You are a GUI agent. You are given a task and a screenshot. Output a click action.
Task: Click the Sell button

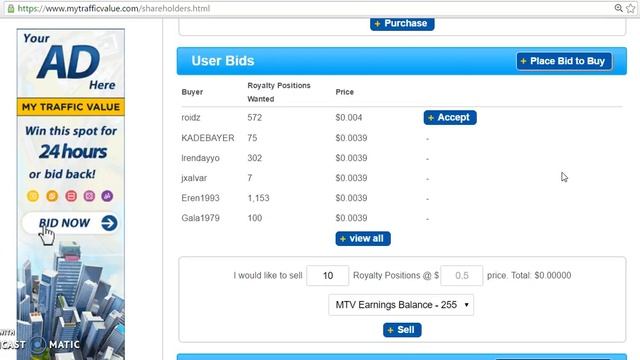[402, 330]
